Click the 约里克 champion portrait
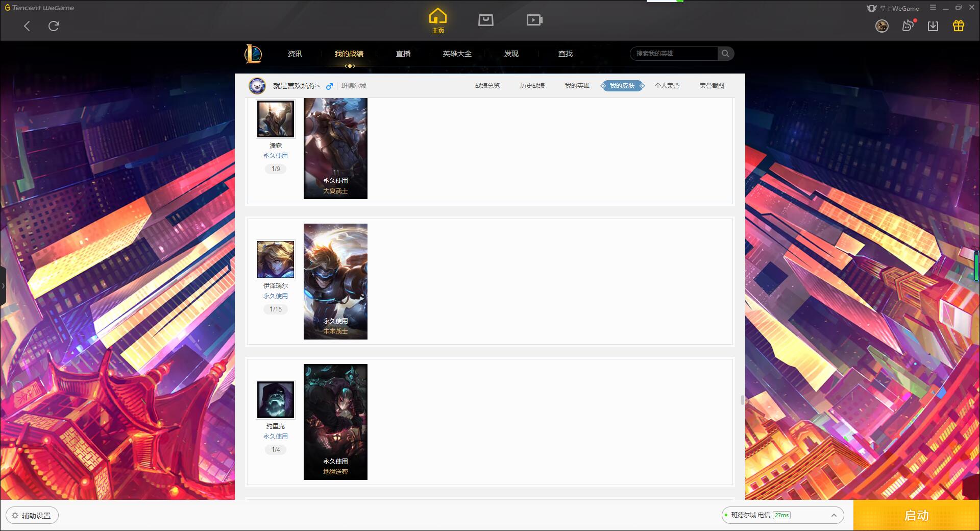This screenshot has width=980, height=531. 276,400
